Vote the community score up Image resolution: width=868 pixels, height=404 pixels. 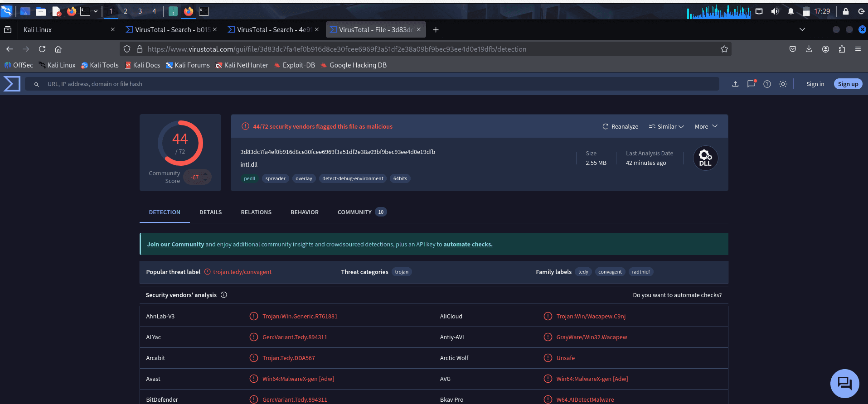tap(205, 174)
